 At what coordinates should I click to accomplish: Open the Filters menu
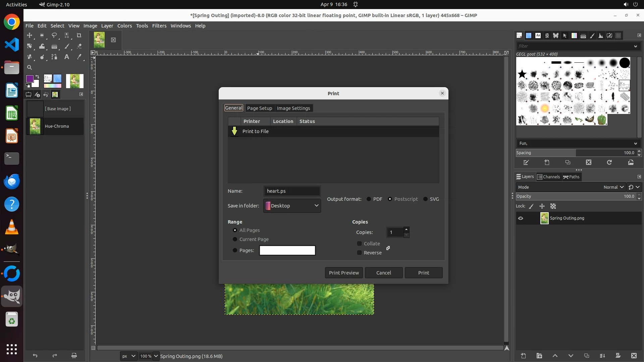[159, 26]
